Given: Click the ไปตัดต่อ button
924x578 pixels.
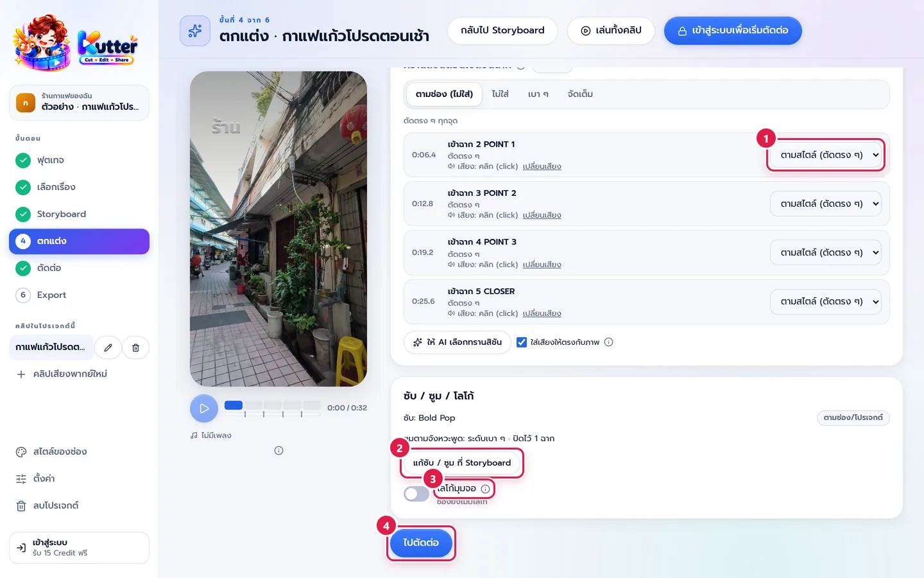Looking at the screenshot, I should (421, 543).
